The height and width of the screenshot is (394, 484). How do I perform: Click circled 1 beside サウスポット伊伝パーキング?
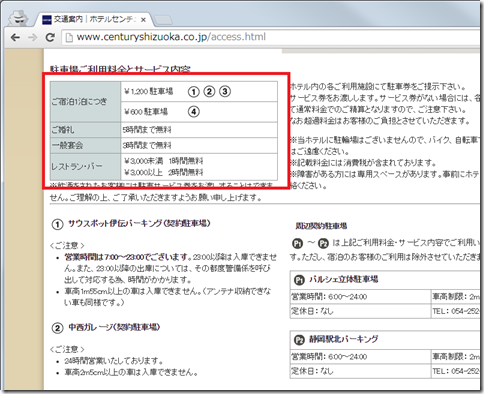tap(57, 224)
